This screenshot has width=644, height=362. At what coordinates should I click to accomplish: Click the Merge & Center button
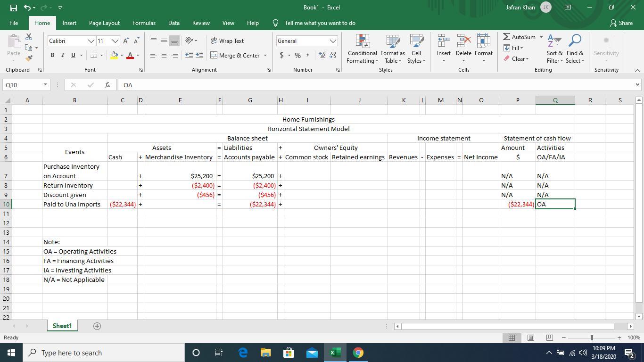(x=235, y=56)
